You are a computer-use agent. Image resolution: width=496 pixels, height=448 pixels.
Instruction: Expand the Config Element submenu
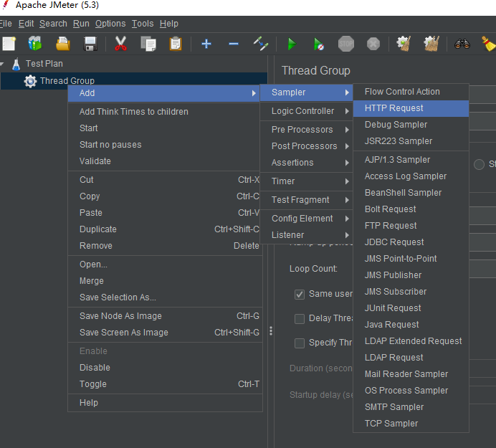point(306,219)
